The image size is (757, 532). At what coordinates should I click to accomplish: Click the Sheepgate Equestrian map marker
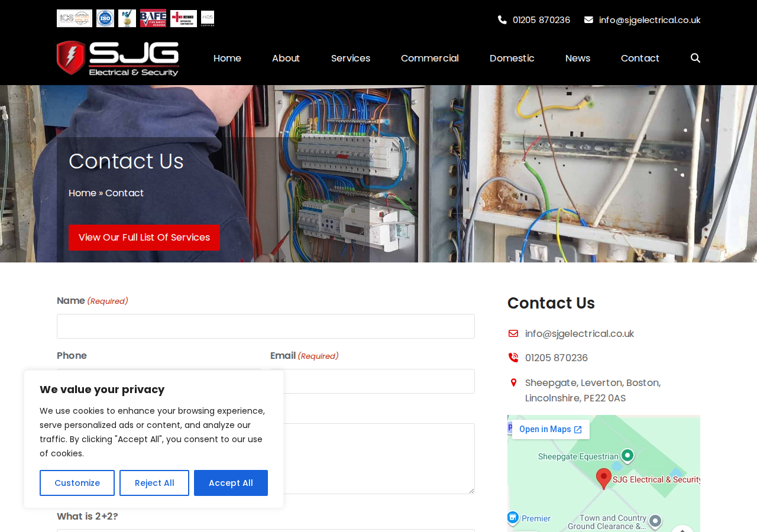[628, 455]
